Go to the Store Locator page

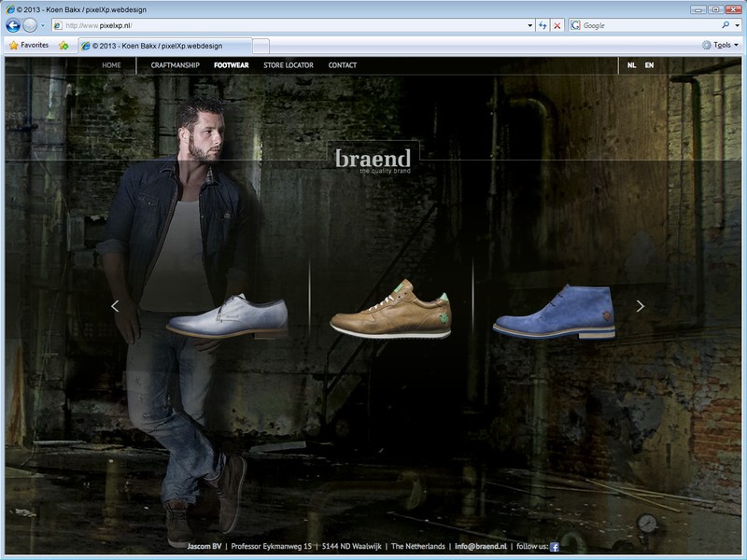(289, 65)
